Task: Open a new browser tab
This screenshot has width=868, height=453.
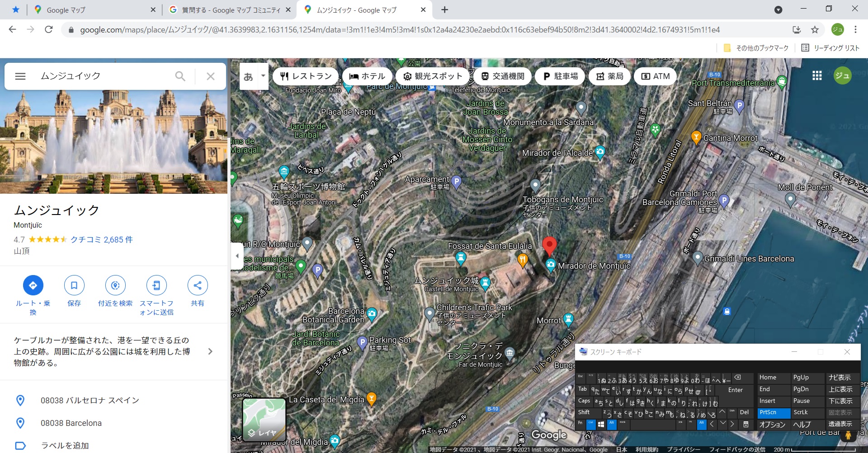Action: click(x=445, y=9)
